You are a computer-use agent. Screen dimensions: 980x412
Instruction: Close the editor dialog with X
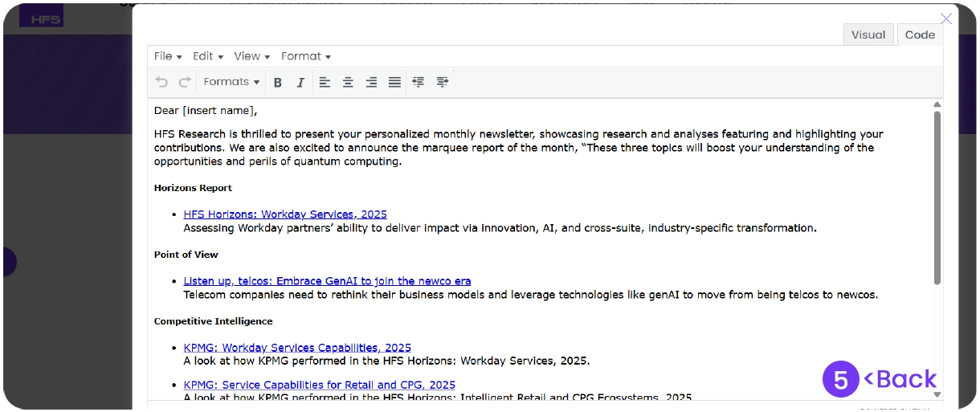point(946,18)
